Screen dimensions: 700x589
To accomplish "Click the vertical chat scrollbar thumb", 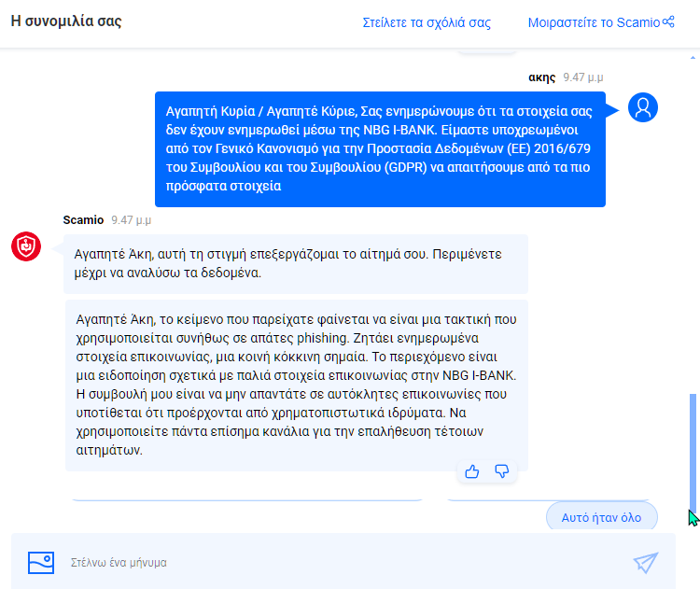I will (693, 452).
